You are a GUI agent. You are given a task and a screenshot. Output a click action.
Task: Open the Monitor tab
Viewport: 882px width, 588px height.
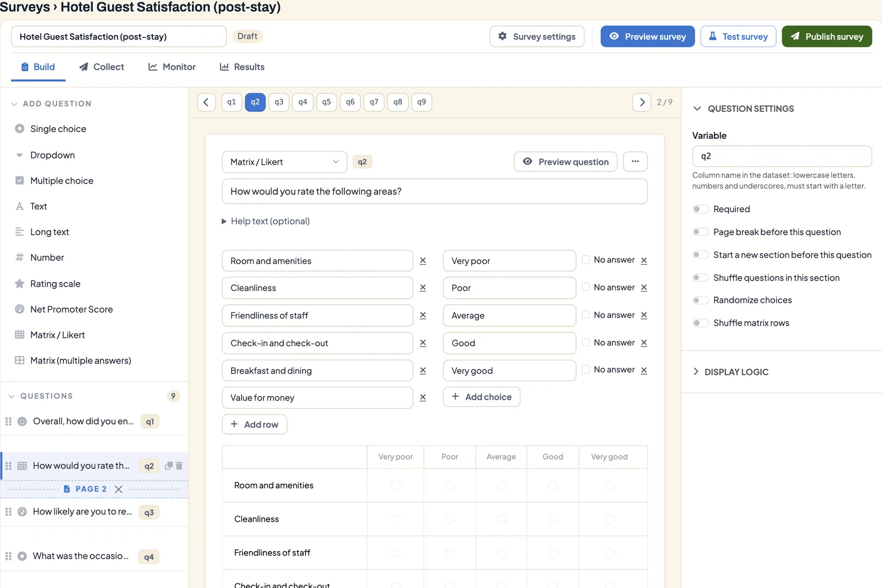172,67
